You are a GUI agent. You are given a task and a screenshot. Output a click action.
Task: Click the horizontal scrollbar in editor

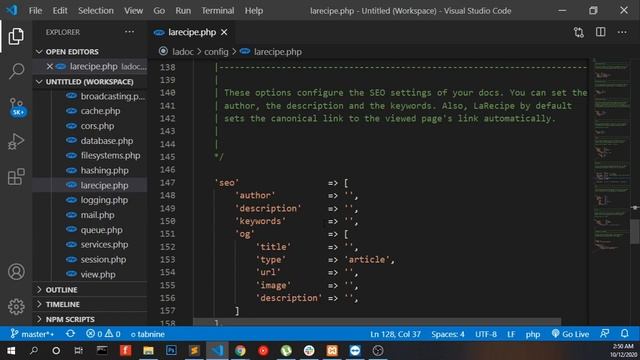(377, 322)
